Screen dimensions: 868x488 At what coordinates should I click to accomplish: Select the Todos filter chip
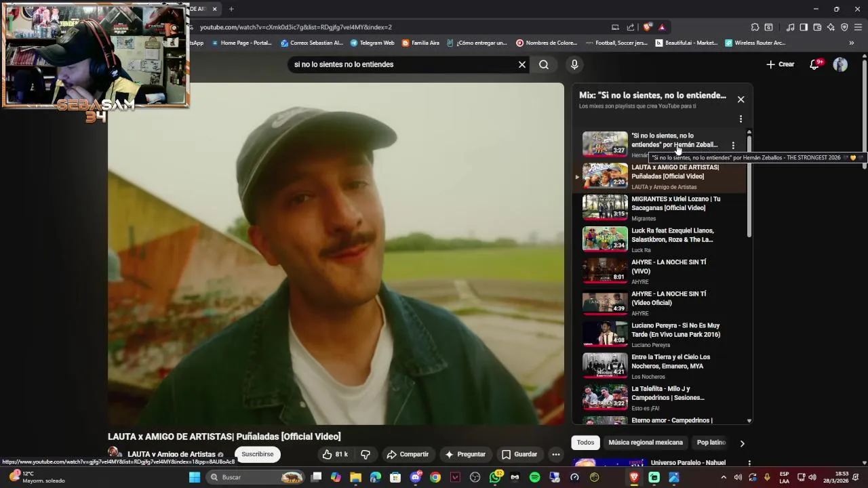coord(585,443)
